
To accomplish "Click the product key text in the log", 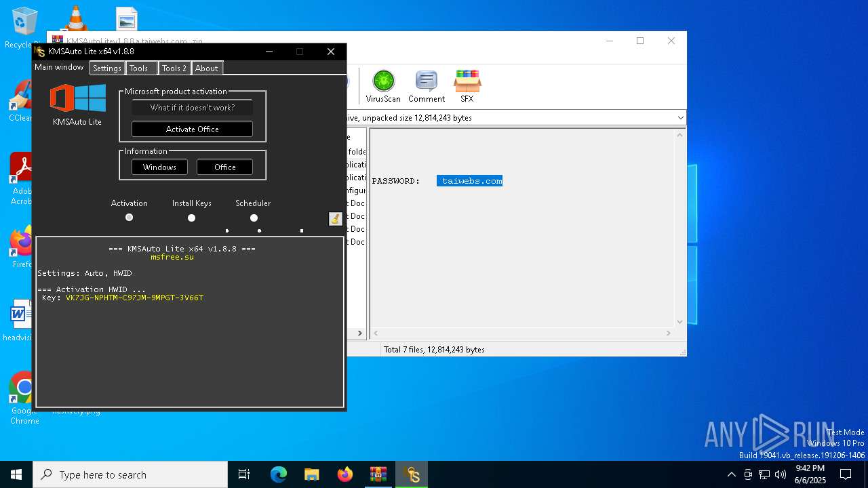I will pyautogui.click(x=134, y=298).
